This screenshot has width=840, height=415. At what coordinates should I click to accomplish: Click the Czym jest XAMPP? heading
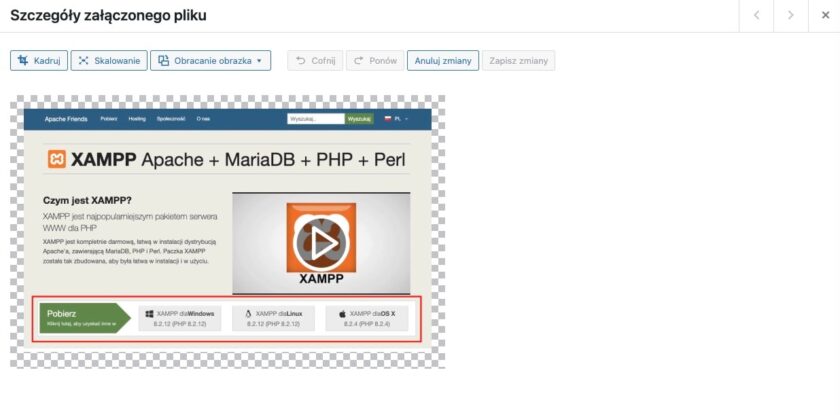[87, 201]
